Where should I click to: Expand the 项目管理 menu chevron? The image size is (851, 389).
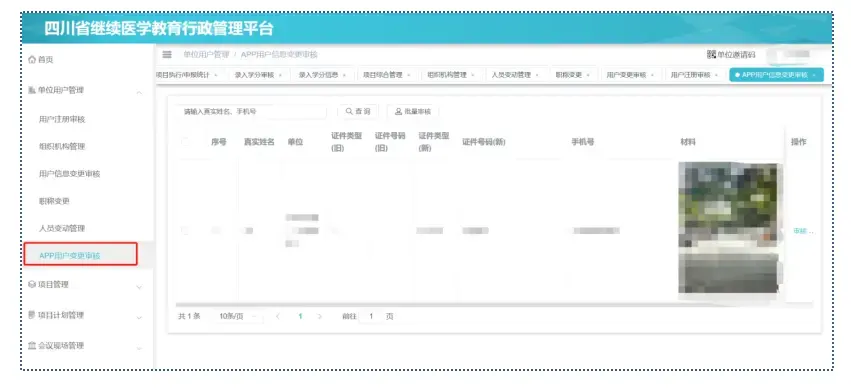pyautogui.click(x=139, y=286)
